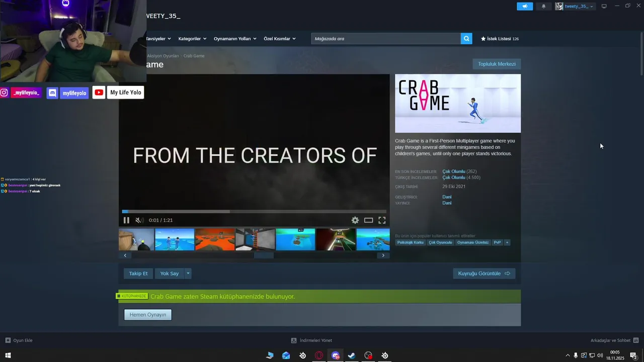Expand the Oynamanın Yolları menu

(235, 39)
